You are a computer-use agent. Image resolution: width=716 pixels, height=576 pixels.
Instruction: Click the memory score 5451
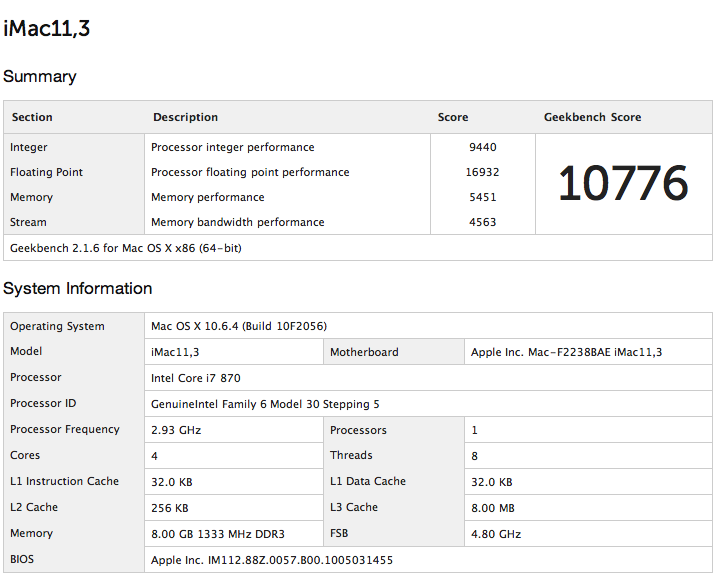pos(483,197)
